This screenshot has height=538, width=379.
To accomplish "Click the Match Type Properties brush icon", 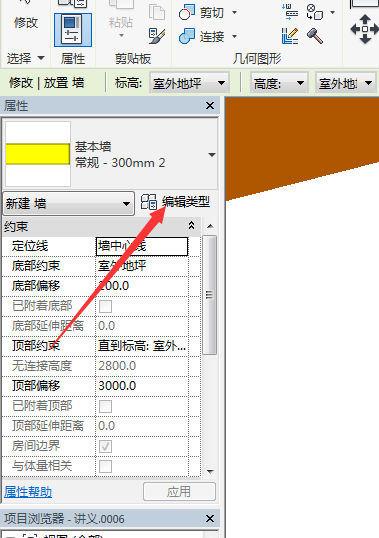I will pos(157,36).
